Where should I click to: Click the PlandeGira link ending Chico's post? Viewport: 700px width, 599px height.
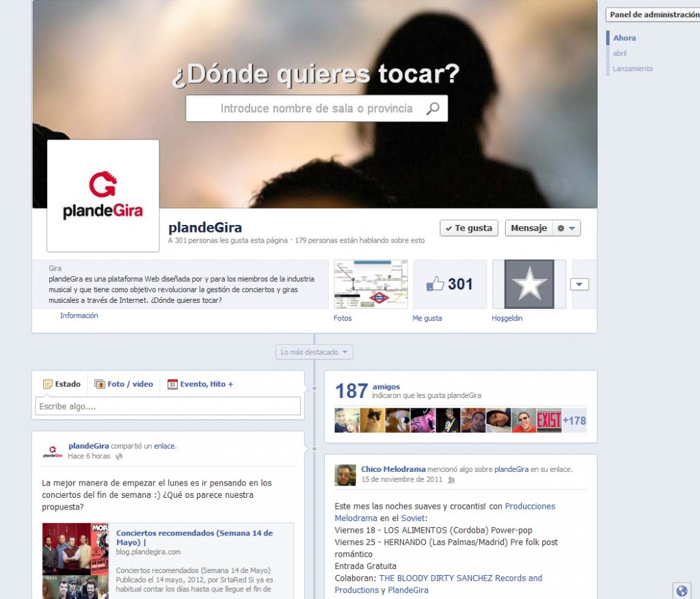(x=408, y=590)
